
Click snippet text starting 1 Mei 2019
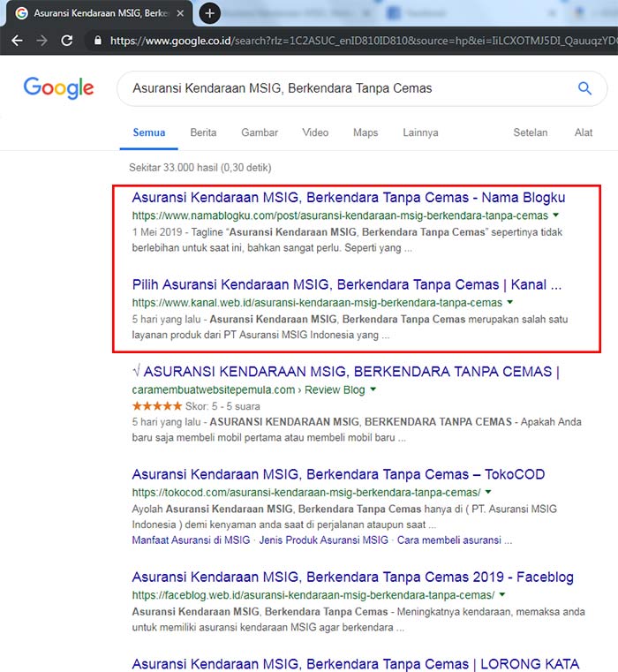(347, 240)
